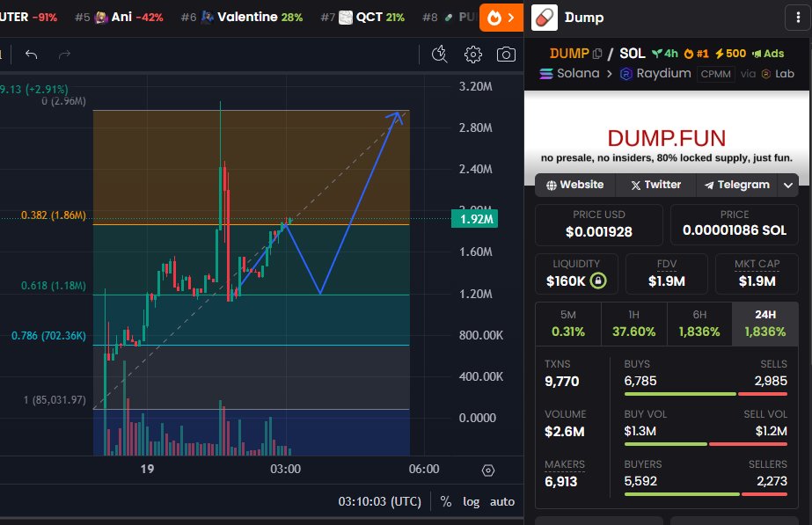Open chart settings gear
This screenshot has width=812, height=525.
(472, 55)
